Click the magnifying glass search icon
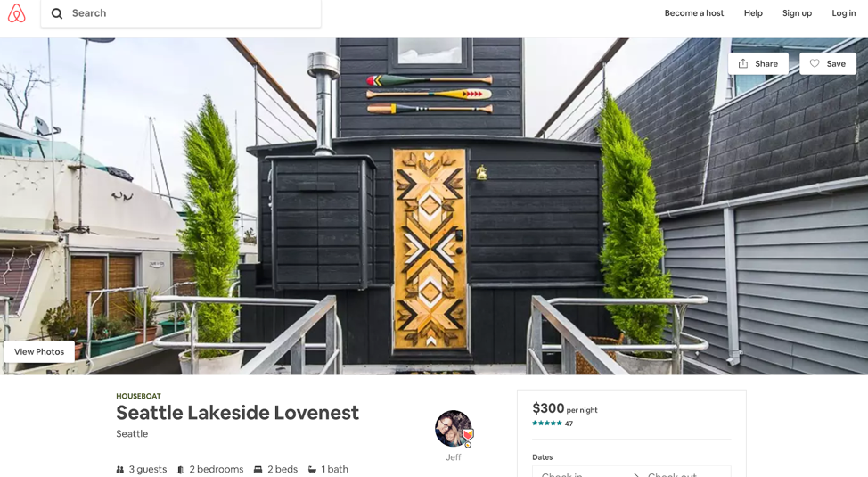This screenshot has height=477, width=868. tap(57, 13)
